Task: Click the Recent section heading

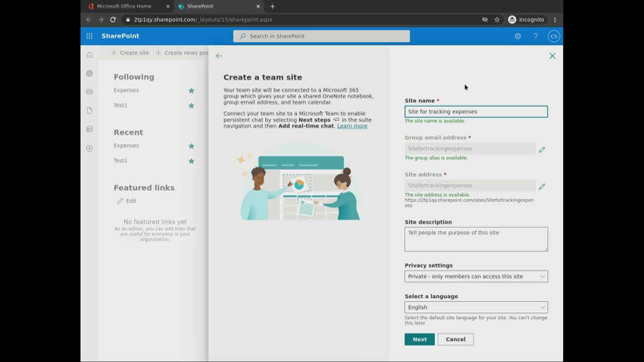Action: coord(128,132)
